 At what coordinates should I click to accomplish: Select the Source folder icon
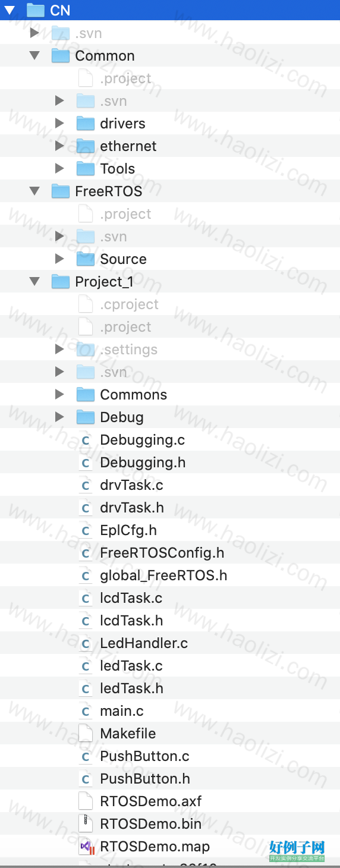tap(86, 259)
